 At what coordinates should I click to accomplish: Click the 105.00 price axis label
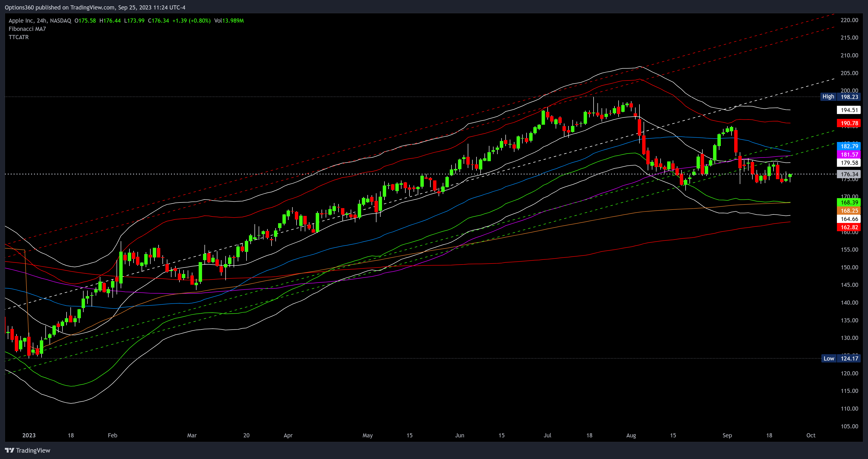point(849,426)
